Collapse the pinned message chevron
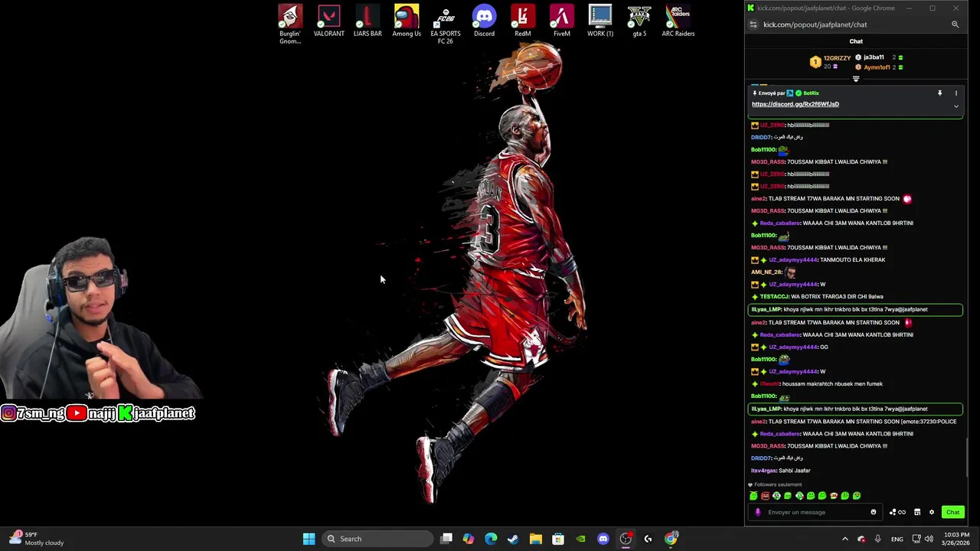Screen dimensions: 980x551 point(955,106)
